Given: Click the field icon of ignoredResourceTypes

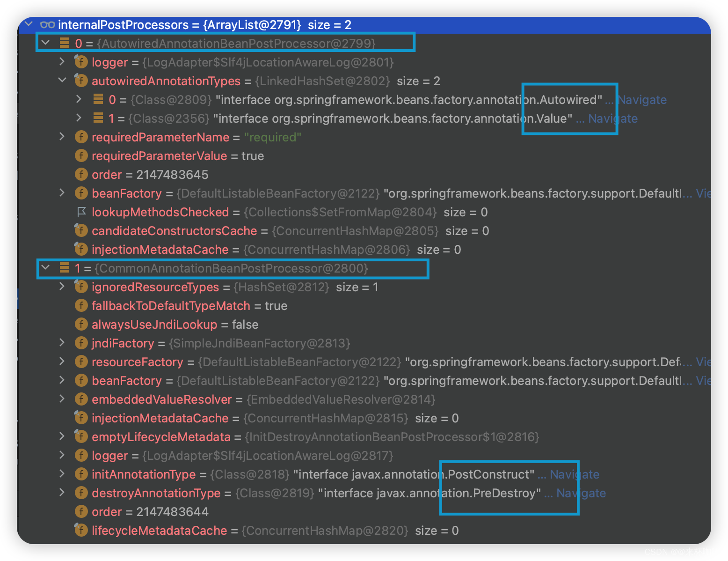Looking at the screenshot, I should click(x=81, y=287).
